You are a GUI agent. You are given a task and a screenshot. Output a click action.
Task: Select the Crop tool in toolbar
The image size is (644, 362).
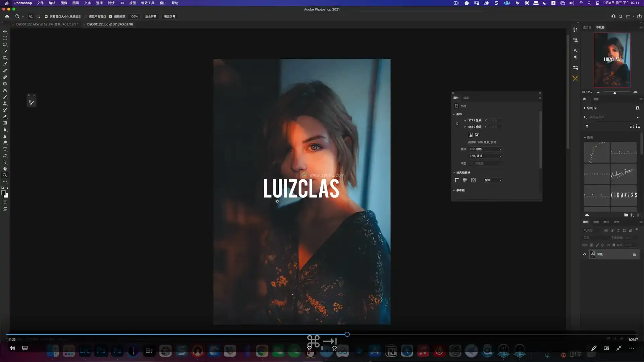click(5, 58)
